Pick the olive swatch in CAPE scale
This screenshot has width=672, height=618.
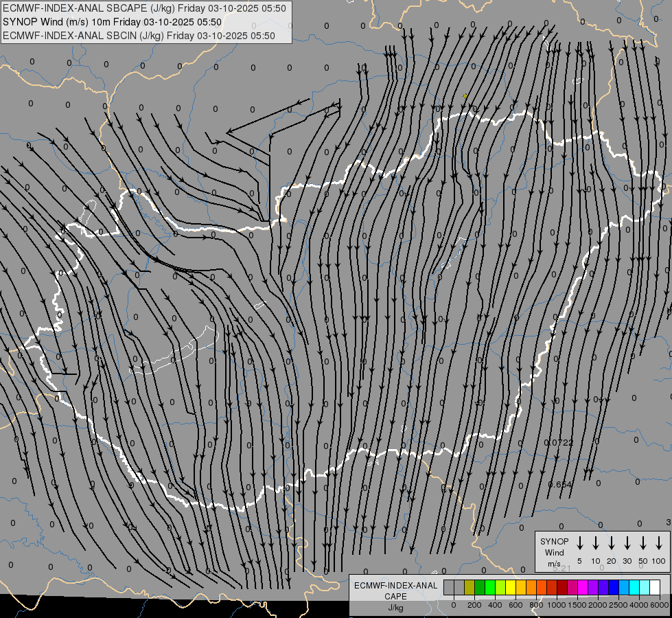(x=470, y=587)
